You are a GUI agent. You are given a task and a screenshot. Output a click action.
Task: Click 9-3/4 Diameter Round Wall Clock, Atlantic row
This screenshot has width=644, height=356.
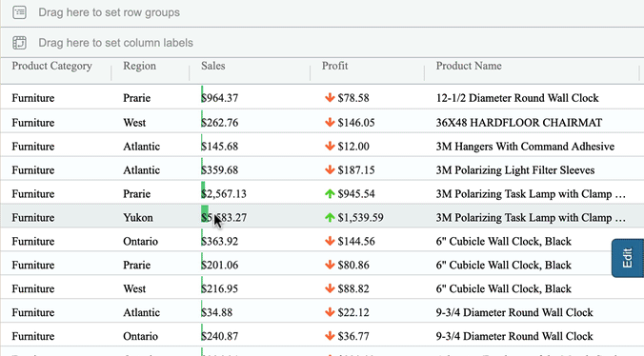tap(514, 313)
